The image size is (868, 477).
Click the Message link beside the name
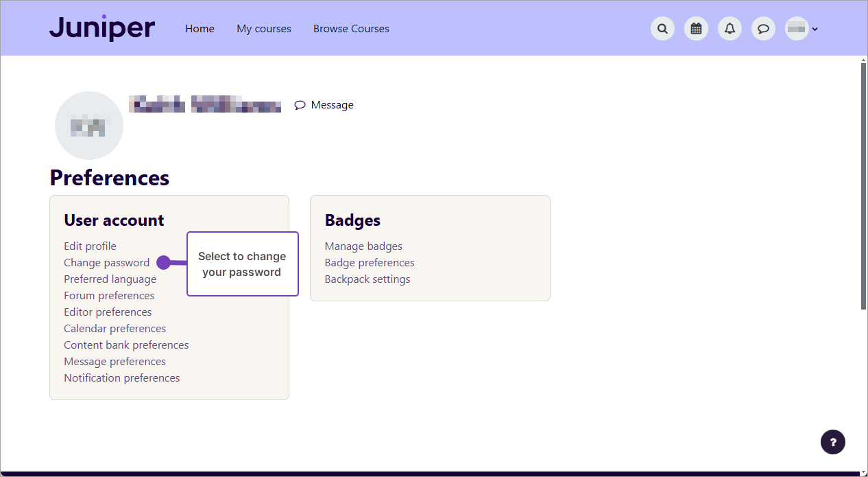[324, 105]
